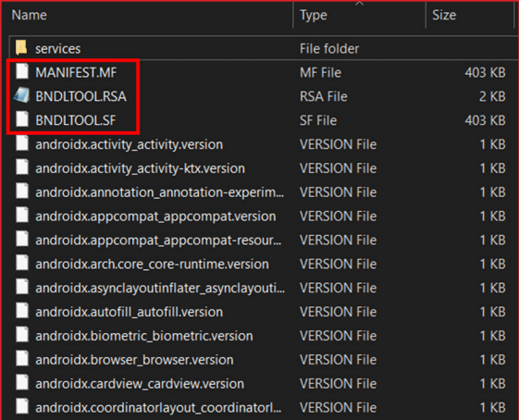This screenshot has height=420, width=519.
Task: Click the androidx.activity_activity.version file icon
Action: (22, 144)
